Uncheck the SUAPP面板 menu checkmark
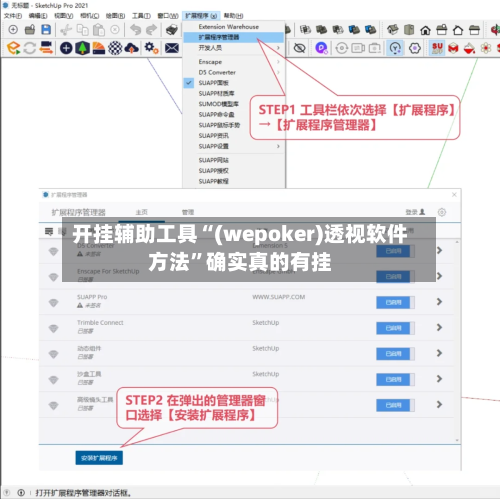The height and width of the screenshot is (499, 500). pyautogui.click(x=189, y=83)
